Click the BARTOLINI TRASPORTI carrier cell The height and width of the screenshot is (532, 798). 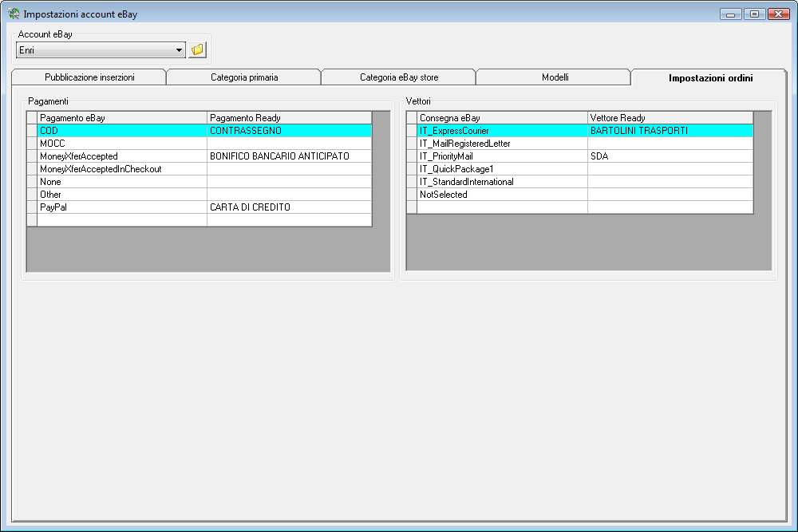click(670, 131)
